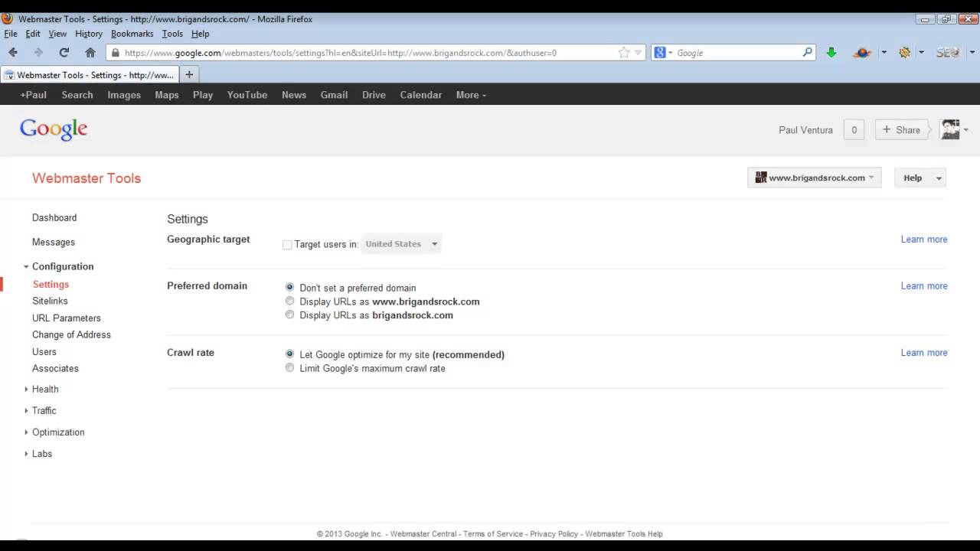Expand the Traffic section
980x551 pixels.
tap(26, 411)
